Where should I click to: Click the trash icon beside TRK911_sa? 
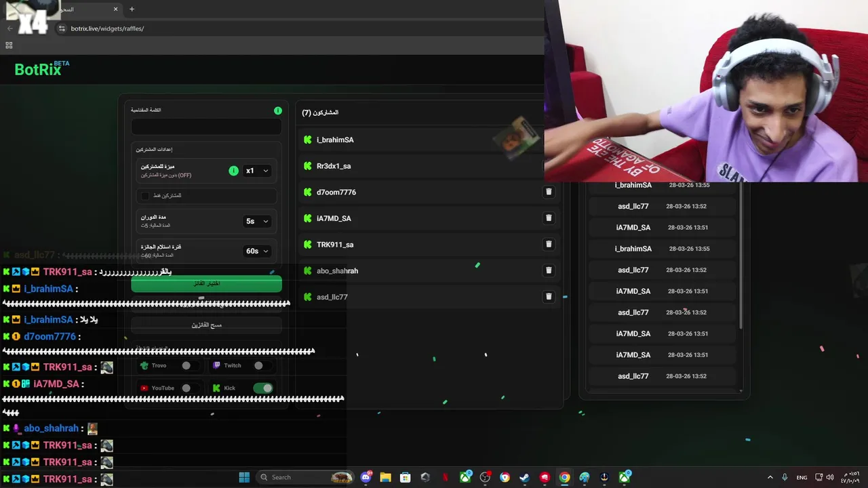click(x=549, y=244)
